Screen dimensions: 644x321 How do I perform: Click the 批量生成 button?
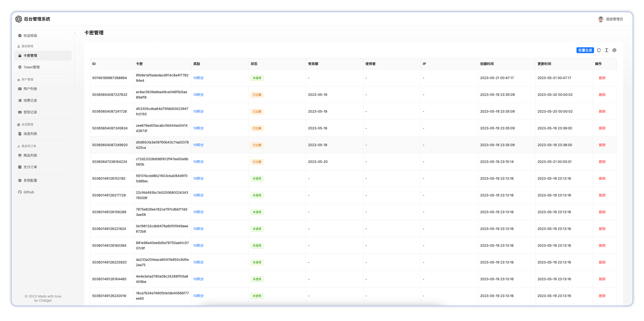585,50
